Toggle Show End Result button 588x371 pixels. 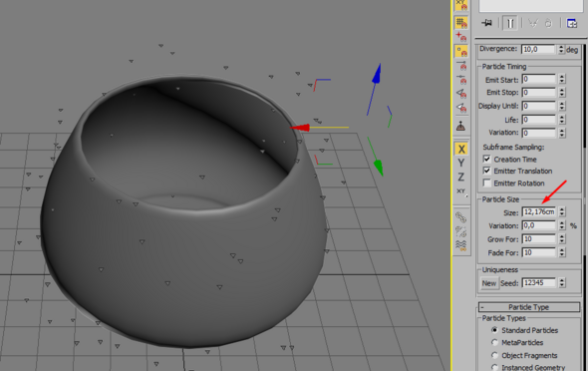[x=510, y=23]
